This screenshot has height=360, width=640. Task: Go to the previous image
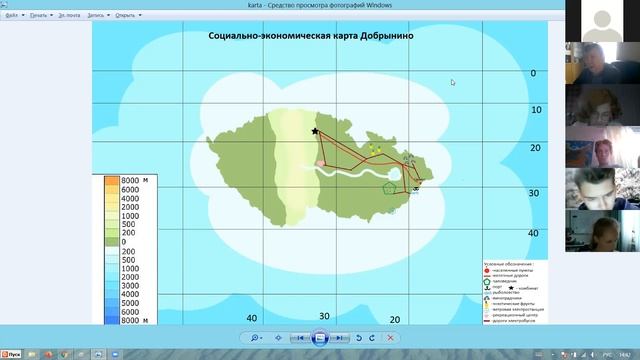(300, 338)
